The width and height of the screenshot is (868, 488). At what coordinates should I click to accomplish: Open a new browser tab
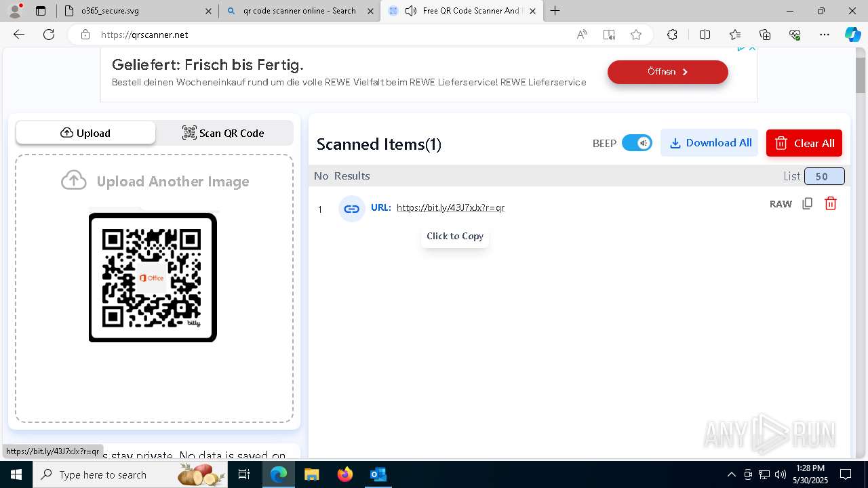[555, 11]
